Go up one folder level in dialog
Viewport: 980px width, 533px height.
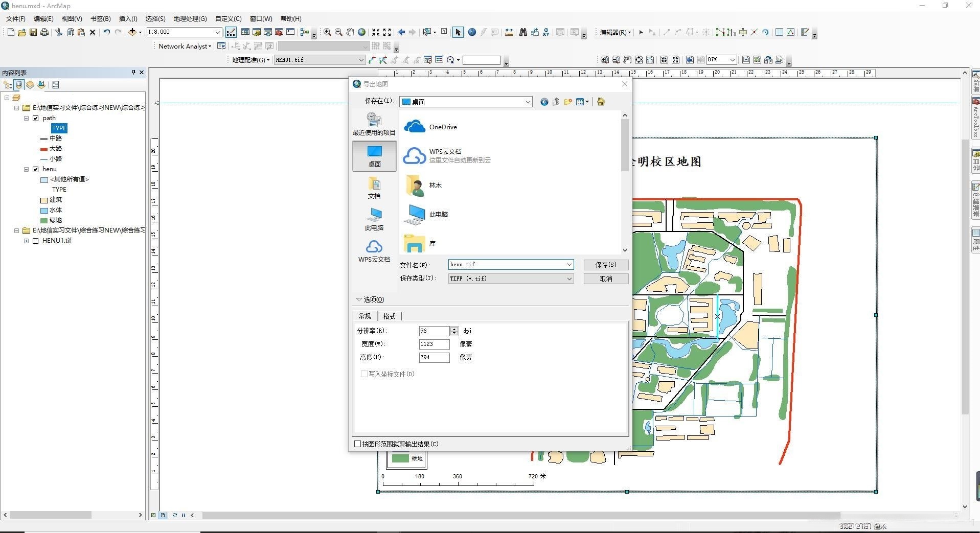click(556, 102)
